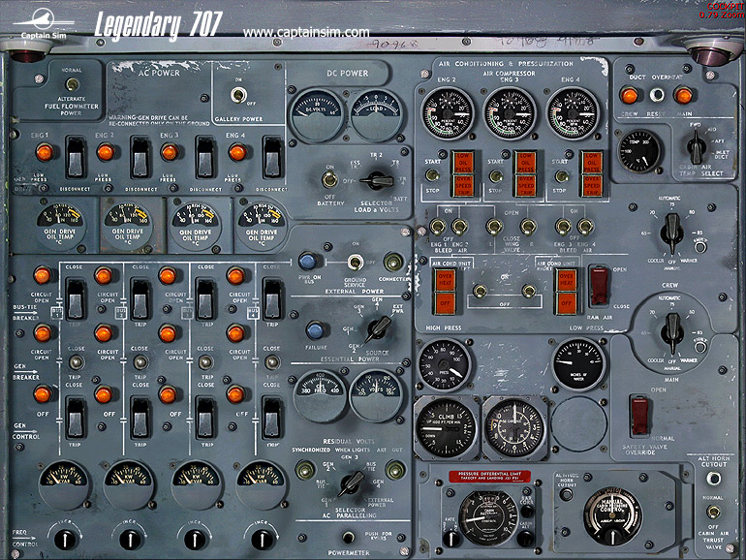Flip the red Safety Valve Override switch

(x=639, y=415)
